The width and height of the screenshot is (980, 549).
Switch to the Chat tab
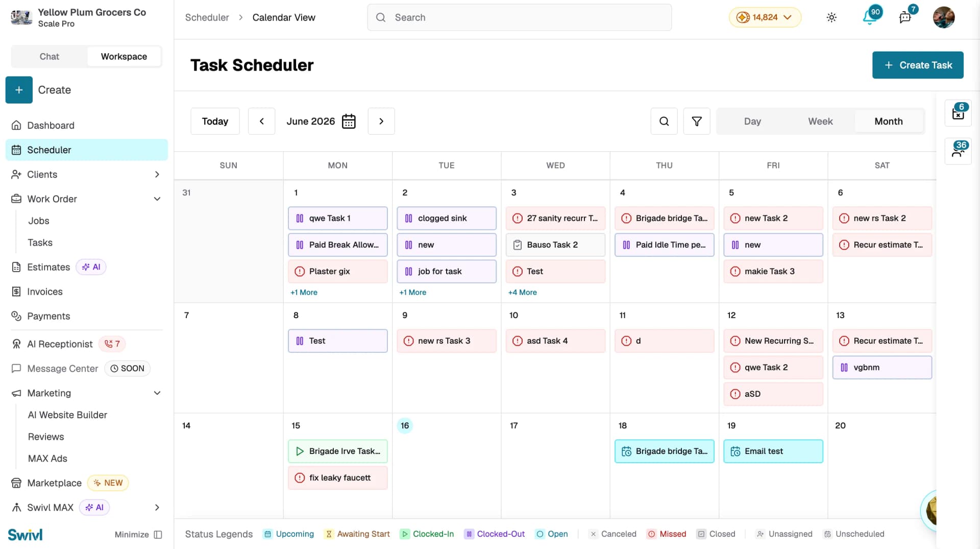pyautogui.click(x=50, y=57)
